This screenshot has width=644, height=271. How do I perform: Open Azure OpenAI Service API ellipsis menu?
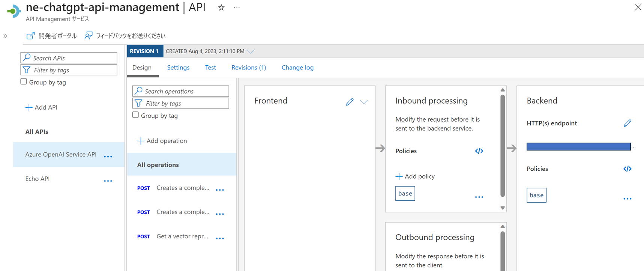[108, 157]
